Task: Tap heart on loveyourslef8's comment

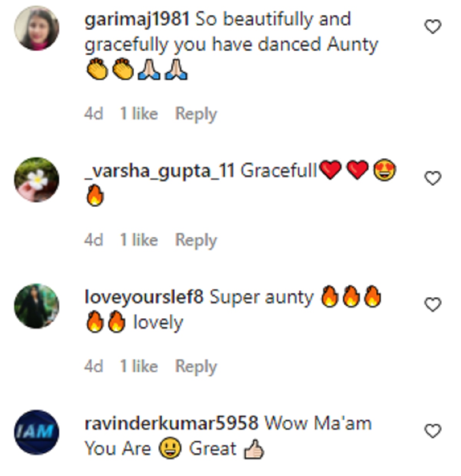Action: 433,304
